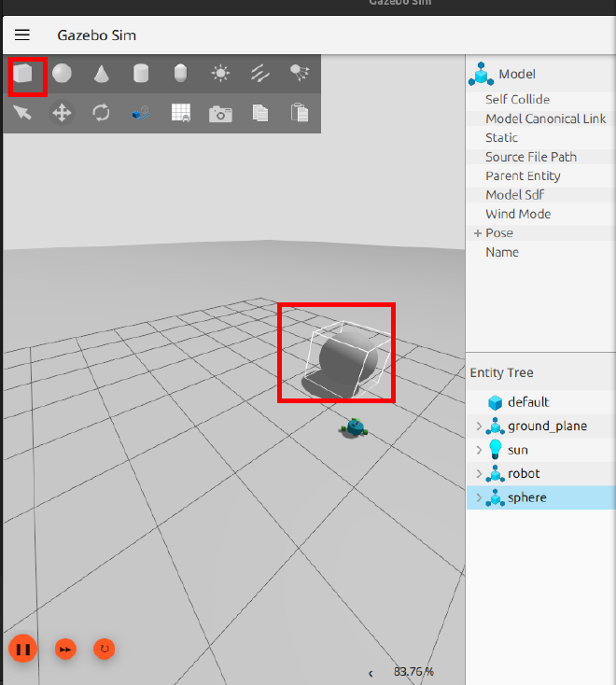This screenshot has width=616, height=685.
Task: Click the Gazebo Sim title text
Action: click(96, 35)
